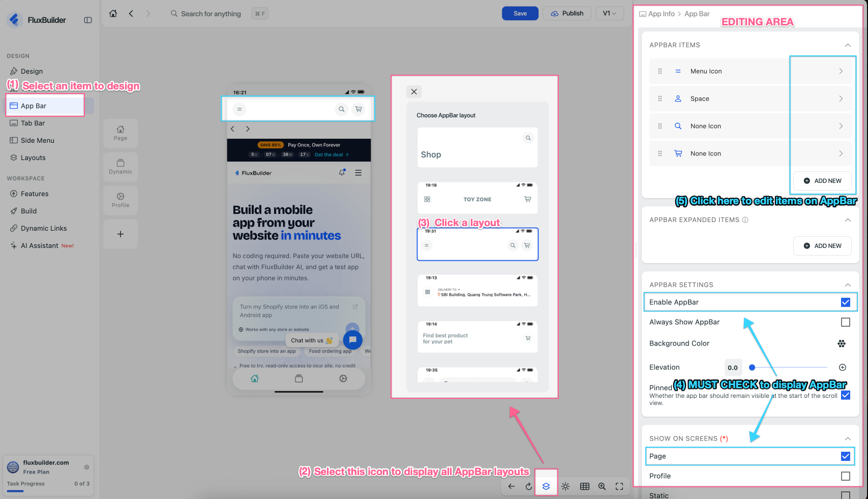Add new item under AppBar Expanded Items
Image resolution: width=868 pixels, height=499 pixels.
(x=822, y=246)
